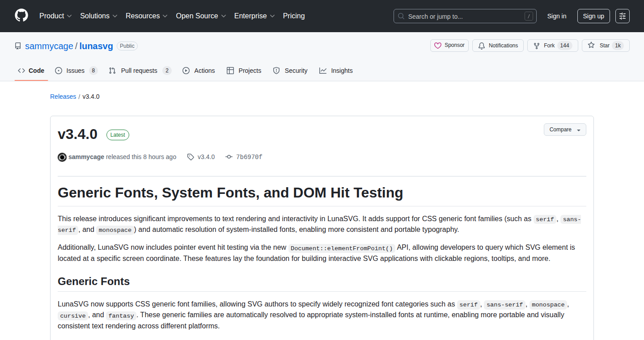Screen dimensions: 644x340
Task: Expand the Resources menu
Action: (147, 16)
